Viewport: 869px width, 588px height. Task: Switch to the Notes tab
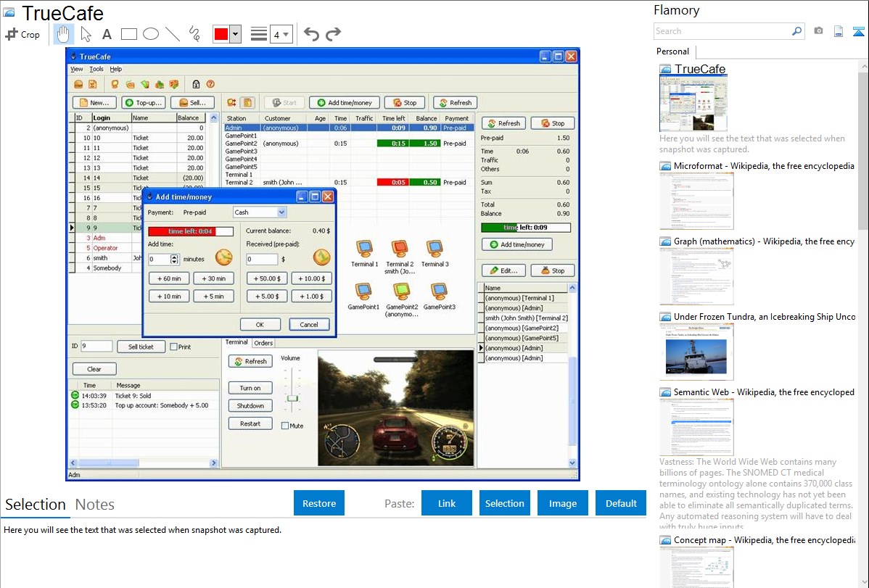pyautogui.click(x=95, y=505)
